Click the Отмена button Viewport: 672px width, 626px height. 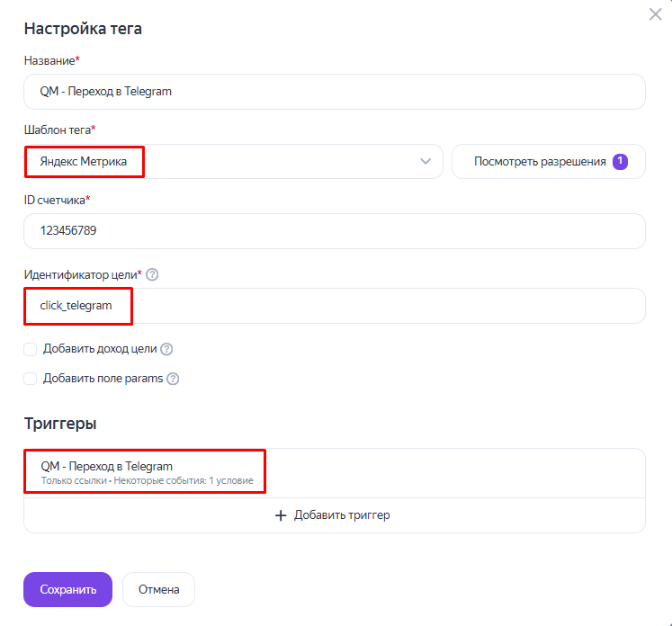(158, 590)
